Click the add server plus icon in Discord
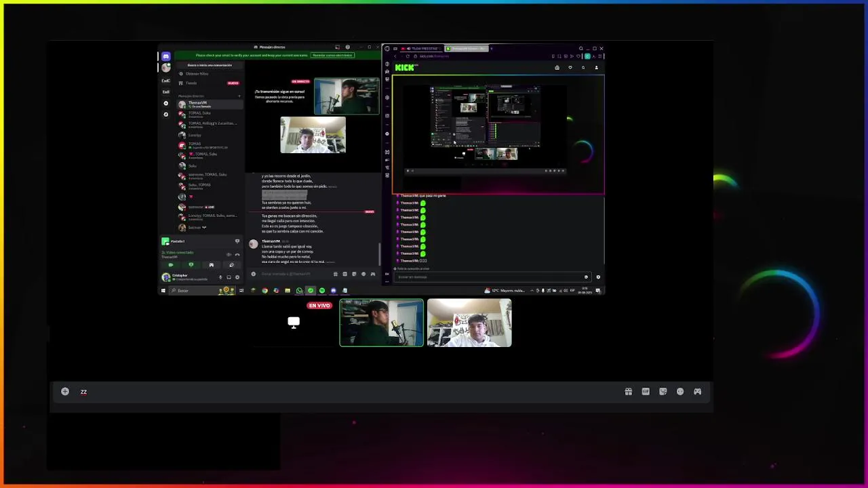The width and height of the screenshot is (868, 488). tap(165, 103)
